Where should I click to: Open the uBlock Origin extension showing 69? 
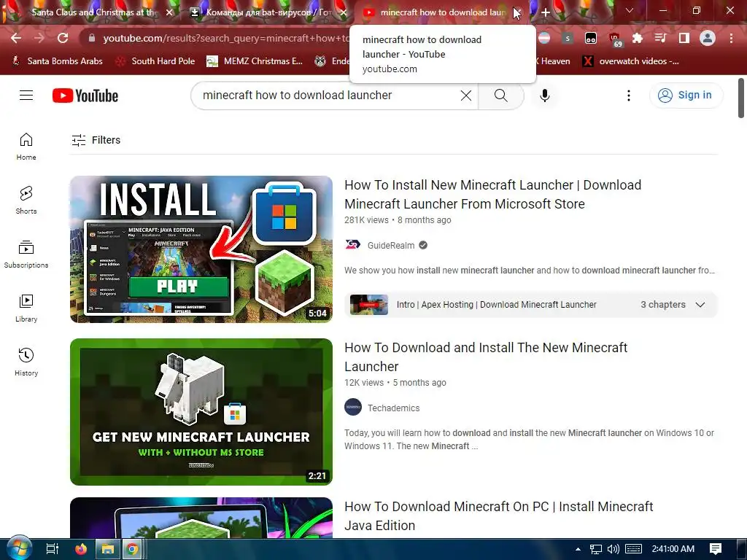pyautogui.click(x=615, y=39)
